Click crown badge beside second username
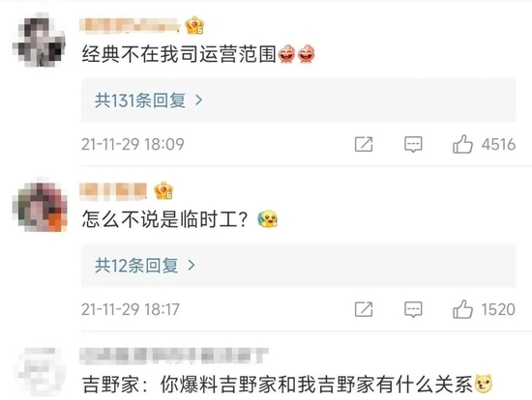This screenshot has width=532, height=400. point(163,190)
